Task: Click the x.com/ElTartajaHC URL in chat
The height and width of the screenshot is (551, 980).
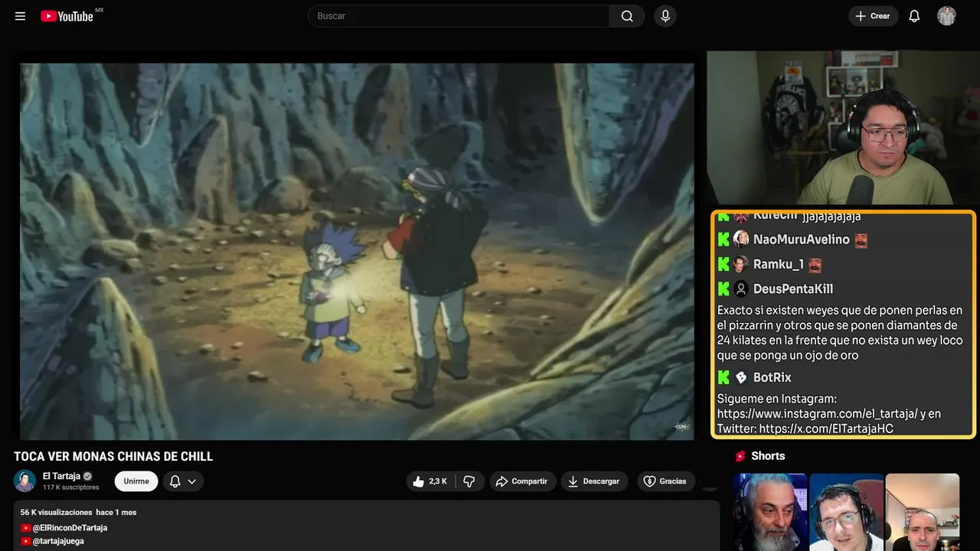Action: [826, 429]
